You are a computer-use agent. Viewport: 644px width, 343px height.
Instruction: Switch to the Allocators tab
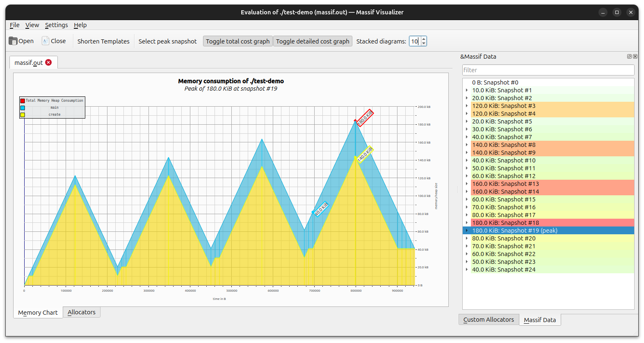coord(81,312)
